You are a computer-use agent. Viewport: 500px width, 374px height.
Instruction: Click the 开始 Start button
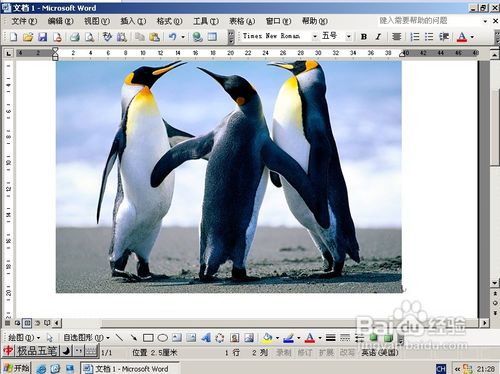click(x=17, y=368)
